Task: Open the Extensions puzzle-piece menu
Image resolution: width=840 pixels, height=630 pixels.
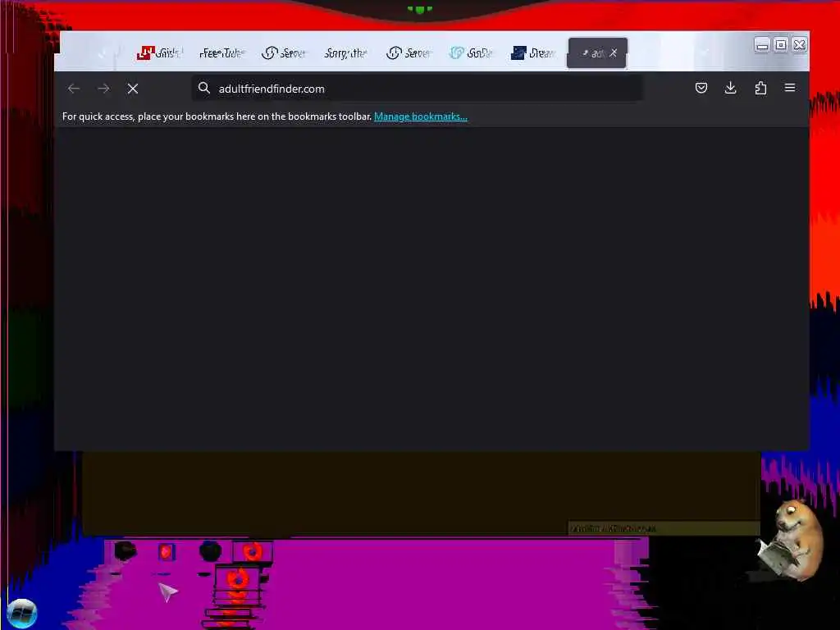Action: pos(760,88)
